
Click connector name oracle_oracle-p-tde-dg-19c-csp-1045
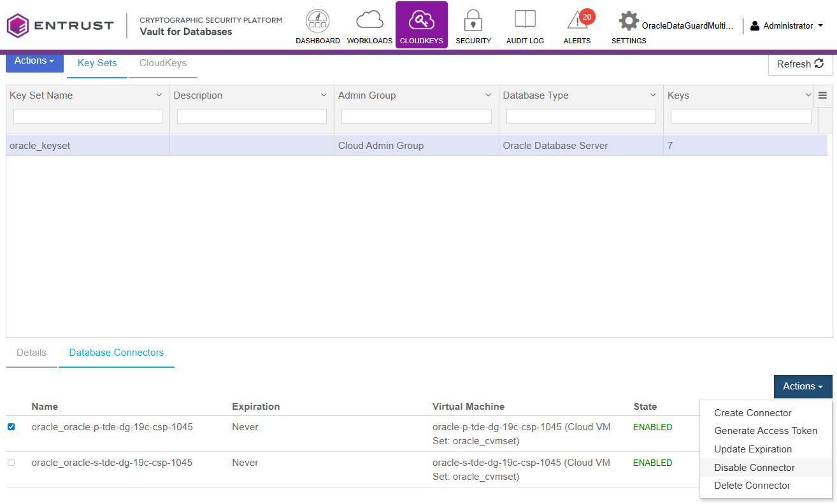pyautogui.click(x=112, y=427)
